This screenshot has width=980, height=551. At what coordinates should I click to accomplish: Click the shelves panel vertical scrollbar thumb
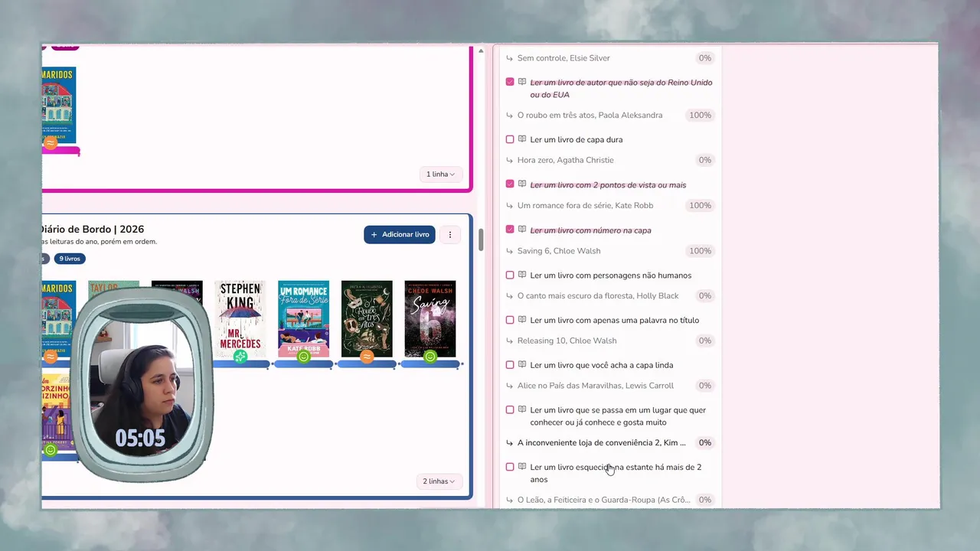[482, 240]
